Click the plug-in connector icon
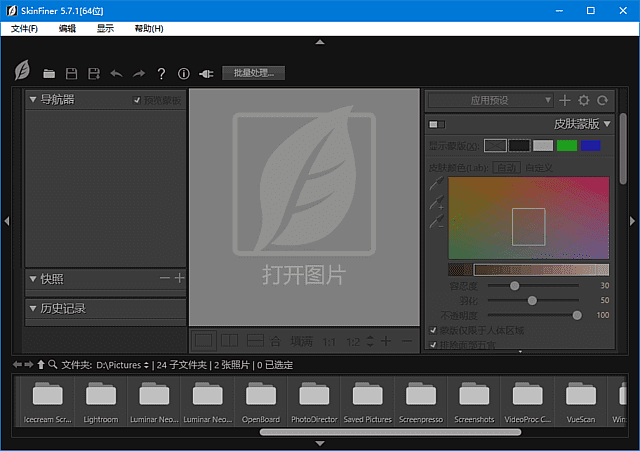 pos(206,74)
